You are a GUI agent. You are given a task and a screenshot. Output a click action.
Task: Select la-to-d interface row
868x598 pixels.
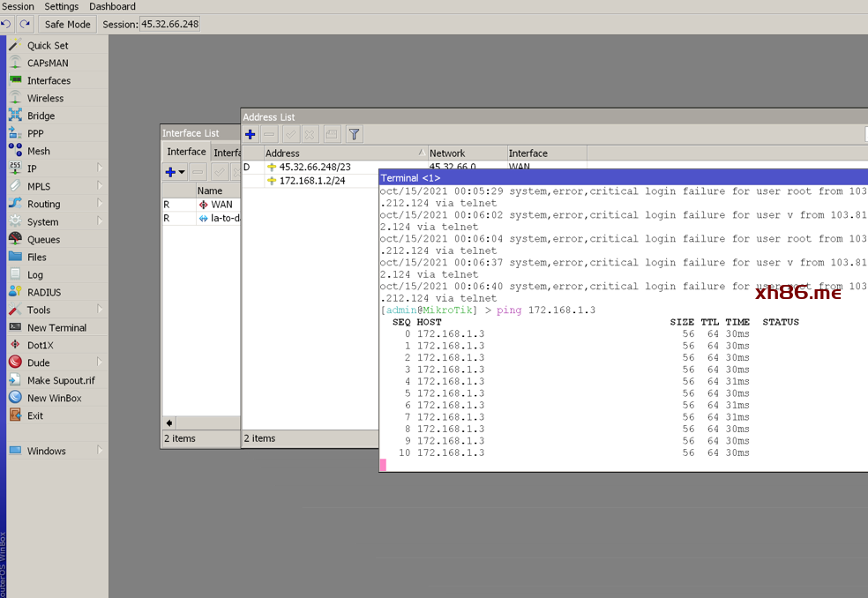coord(201,218)
